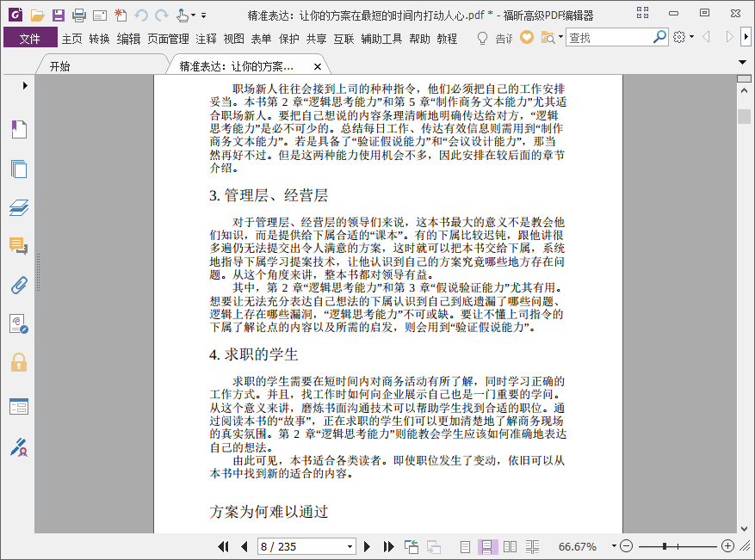Create a new PDF with the starred page icon
Image resolution: width=755 pixels, height=560 pixels.
pyautogui.click(x=121, y=15)
